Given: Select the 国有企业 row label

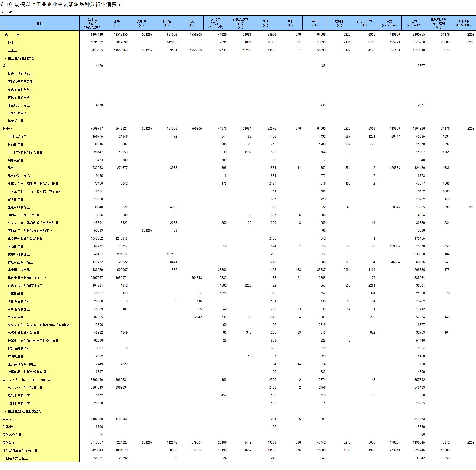Looking at the screenshot, I should click(x=9, y=419).
